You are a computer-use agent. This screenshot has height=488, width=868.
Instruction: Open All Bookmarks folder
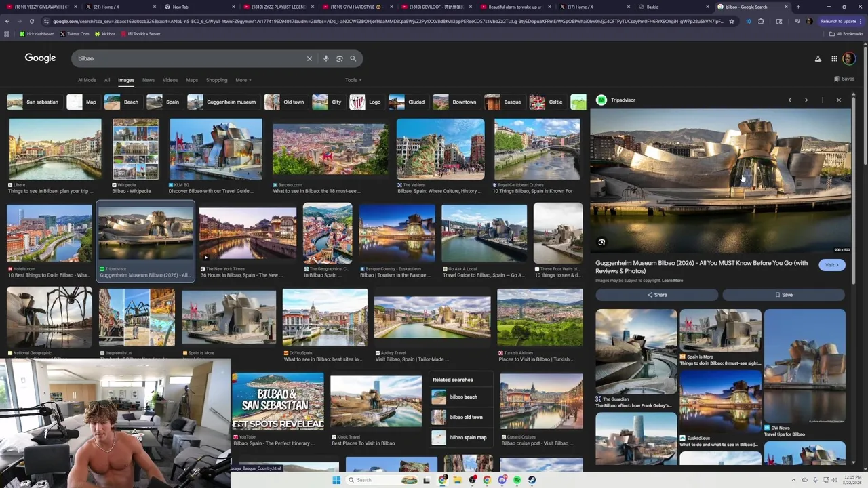846,33
